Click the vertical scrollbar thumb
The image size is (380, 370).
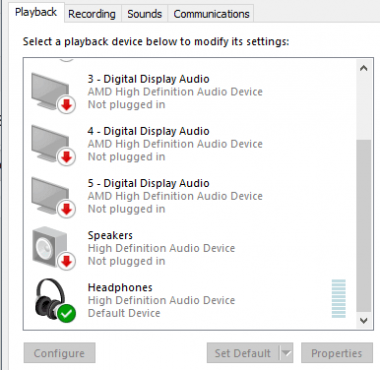(364, 226)
